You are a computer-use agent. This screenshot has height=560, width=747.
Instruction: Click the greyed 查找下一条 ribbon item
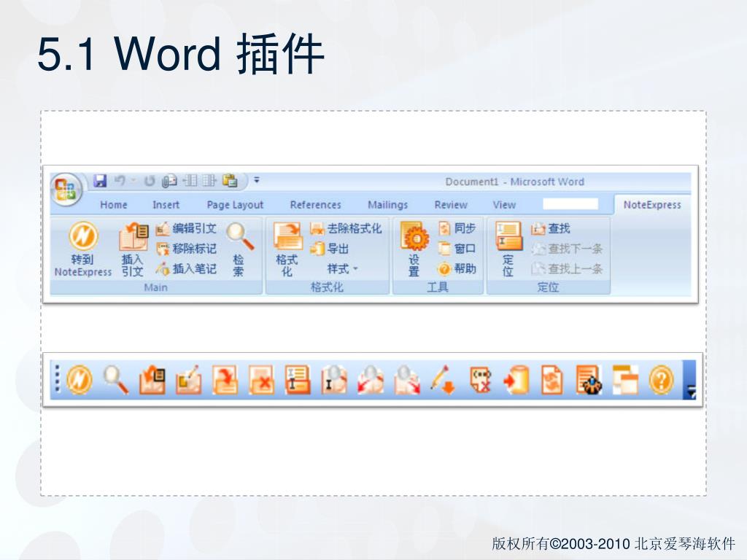tap(567, 249)
